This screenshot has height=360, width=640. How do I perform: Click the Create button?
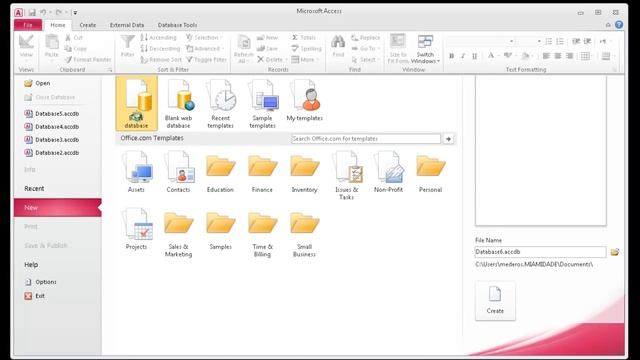[495, 300]
